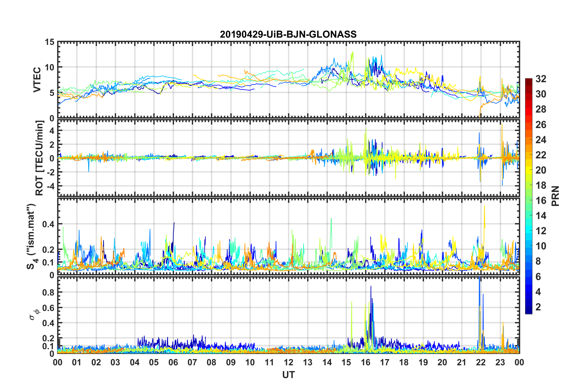This screenshot has height=392, width=577.
Task: Select value 10 on the VTEC axis
Action: (49, 67)
